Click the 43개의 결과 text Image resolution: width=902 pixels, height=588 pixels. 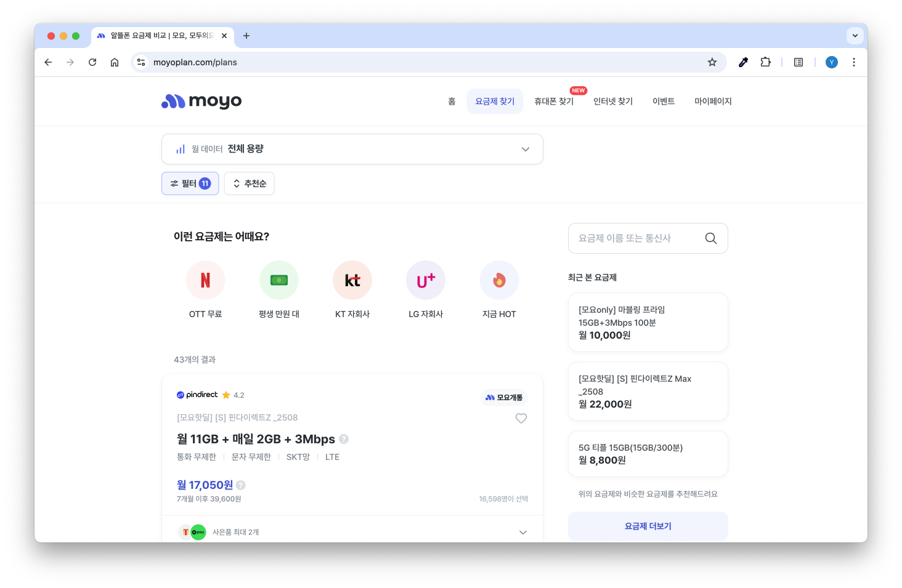pos(195,360)
